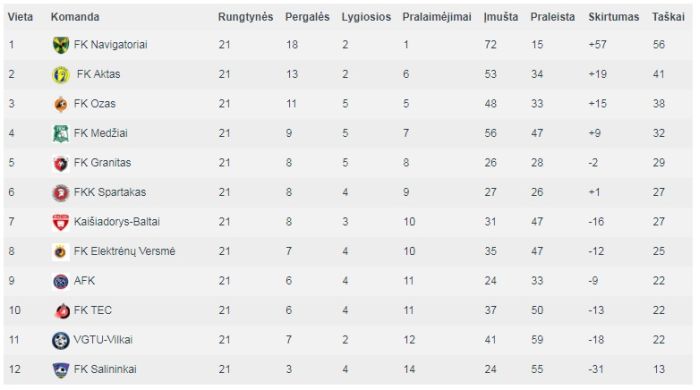Image resolution: width=700 pixels, height=390 pixels.
Task: Select the FK Ozas orange logo
Action: 61,104
